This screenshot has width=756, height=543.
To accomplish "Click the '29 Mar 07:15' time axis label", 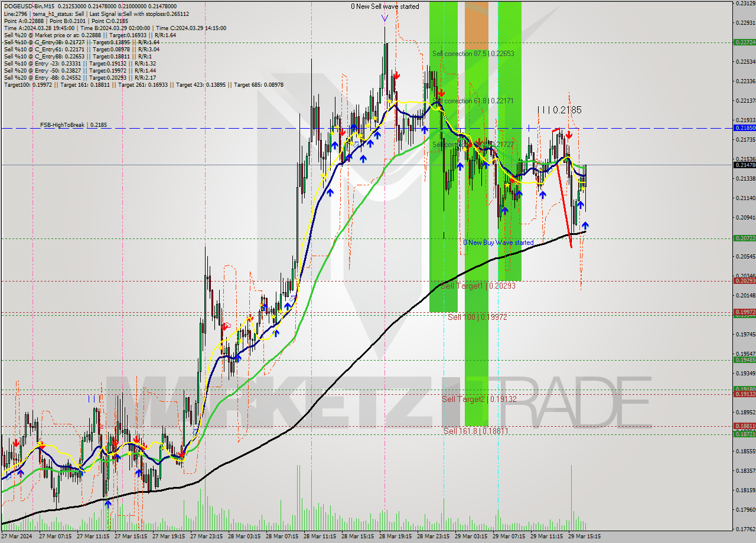I will [x=509, y=537].
